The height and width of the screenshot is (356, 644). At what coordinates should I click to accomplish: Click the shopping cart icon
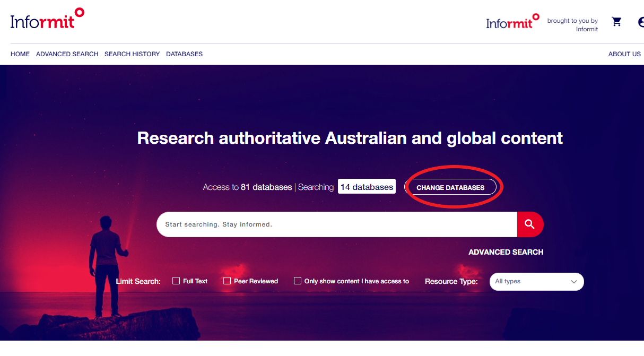click(616, 21)
